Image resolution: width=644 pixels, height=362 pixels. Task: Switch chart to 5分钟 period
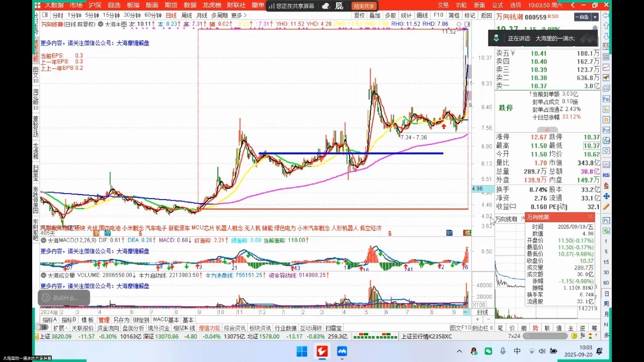coord(92,16)
